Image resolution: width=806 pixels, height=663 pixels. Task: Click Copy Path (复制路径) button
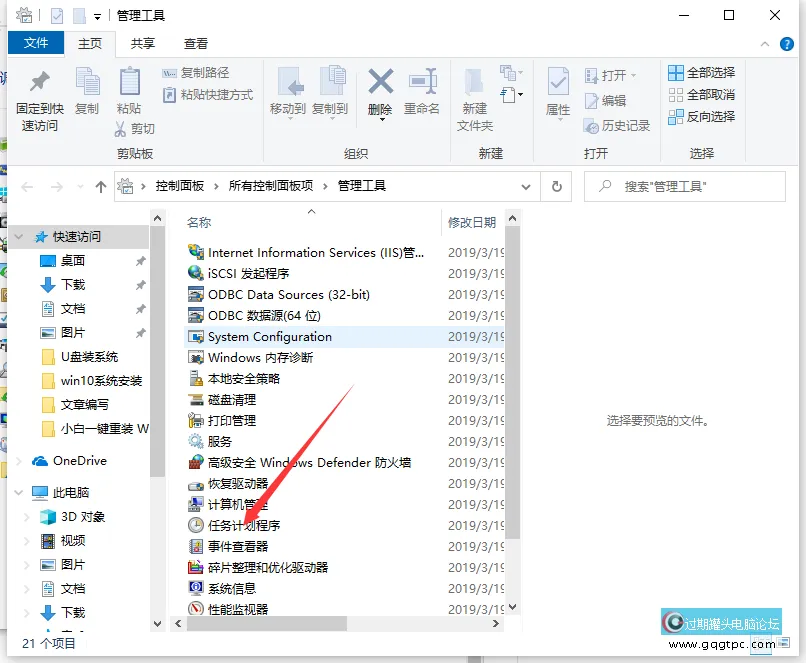click(196, 72)
